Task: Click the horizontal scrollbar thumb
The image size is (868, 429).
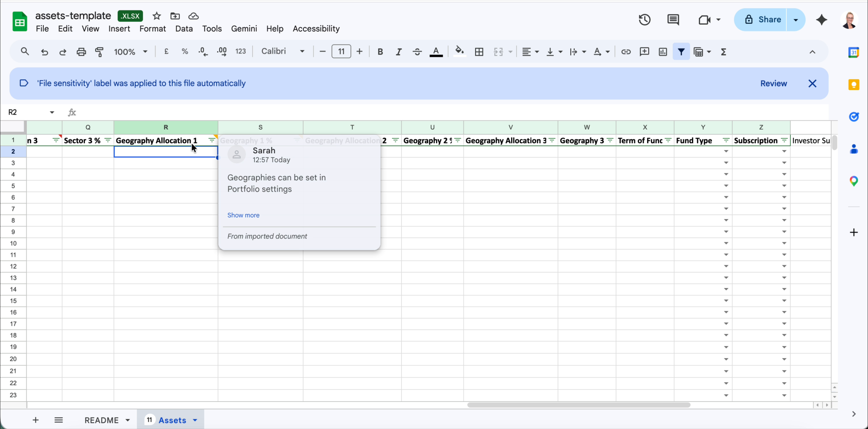Action: click(x=578, y=405)
